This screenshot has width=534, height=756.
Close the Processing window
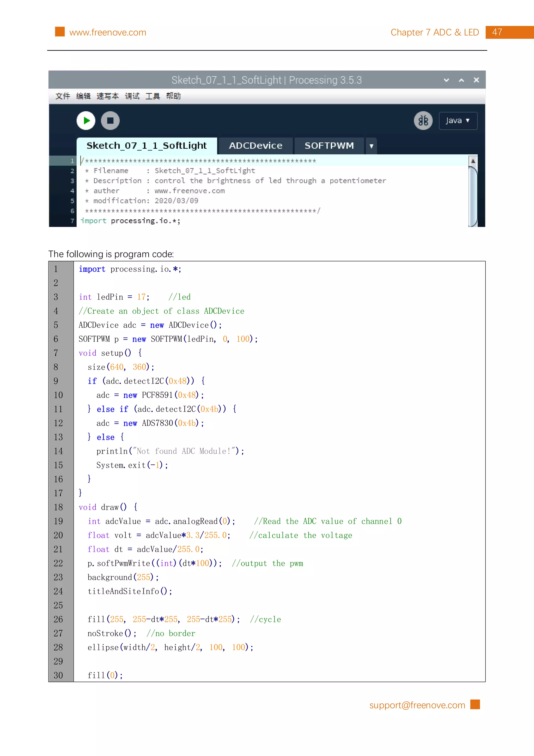(476, 80)
